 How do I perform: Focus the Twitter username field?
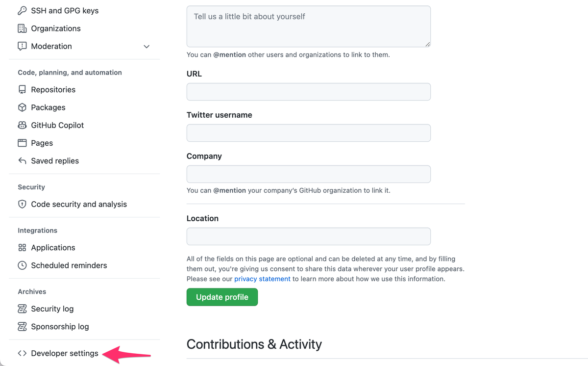308,133
